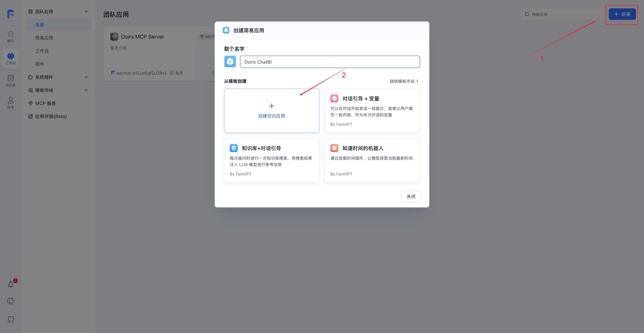Click the FastGPT logo icon
The width and height of the screenshot is (644, 333).
click(11, 14)
